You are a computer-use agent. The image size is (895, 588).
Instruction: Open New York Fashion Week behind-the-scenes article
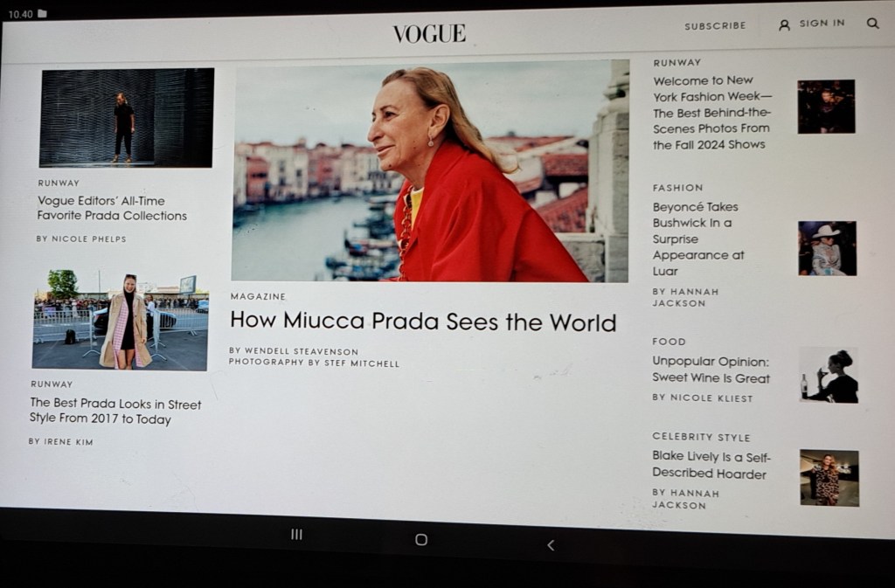[712, 112]
